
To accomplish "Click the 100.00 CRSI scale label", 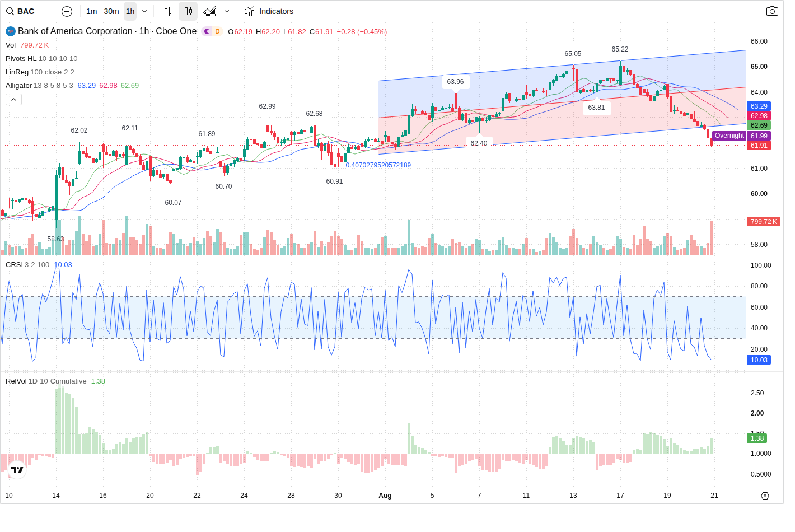I will pos(761,265).
